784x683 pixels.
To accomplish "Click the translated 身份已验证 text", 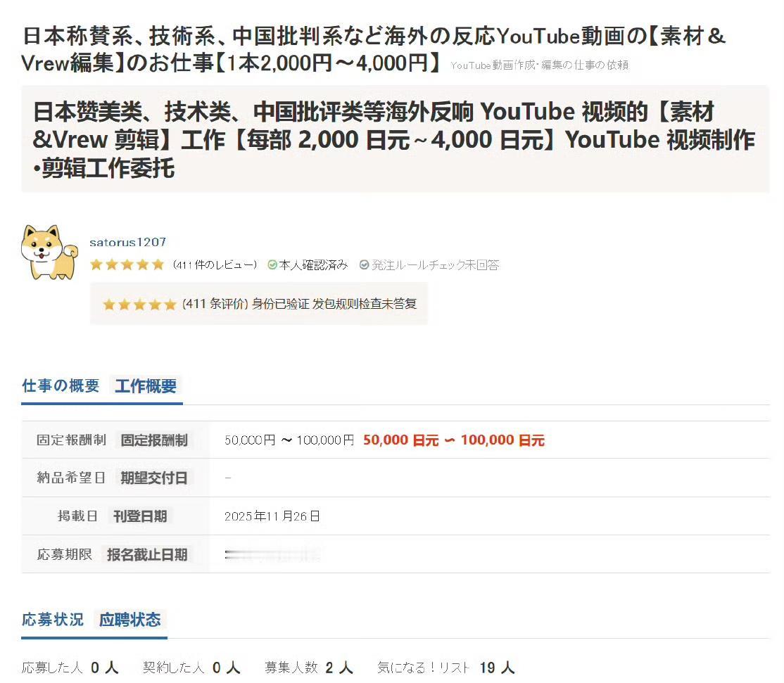I will pyautogui.click(x=281, y=304).
